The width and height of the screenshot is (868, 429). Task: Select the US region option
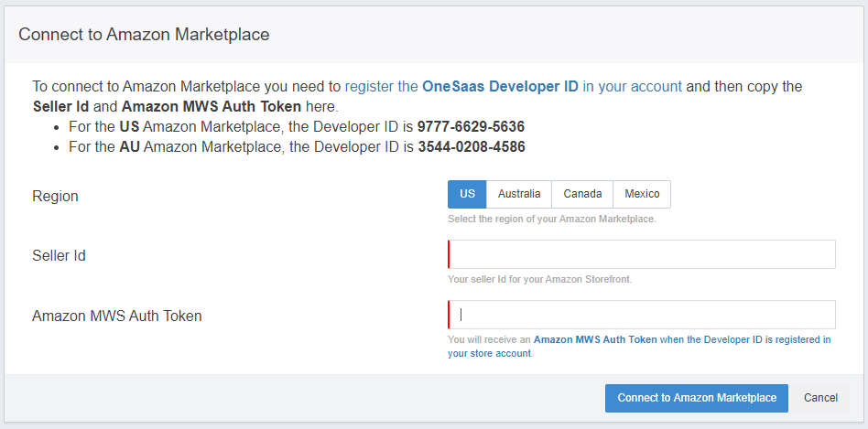467,194
